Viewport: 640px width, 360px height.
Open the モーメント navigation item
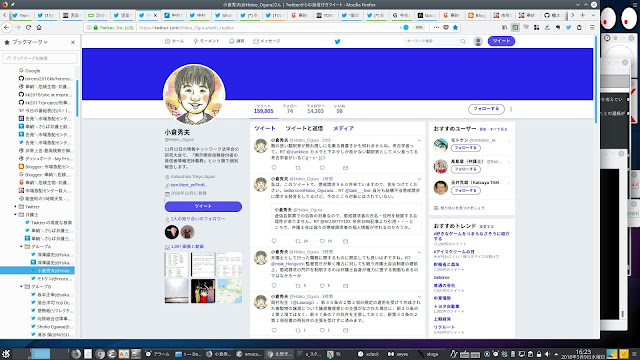point(207,41)
